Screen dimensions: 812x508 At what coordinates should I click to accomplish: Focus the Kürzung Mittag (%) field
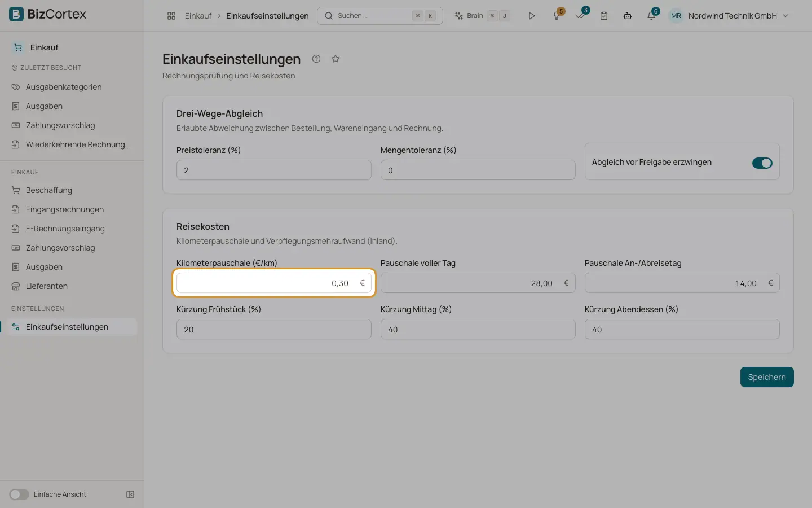pos(478,329)
